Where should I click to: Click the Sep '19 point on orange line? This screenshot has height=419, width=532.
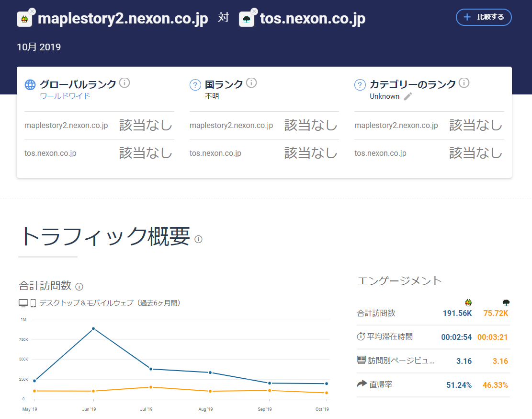(270, 391)
